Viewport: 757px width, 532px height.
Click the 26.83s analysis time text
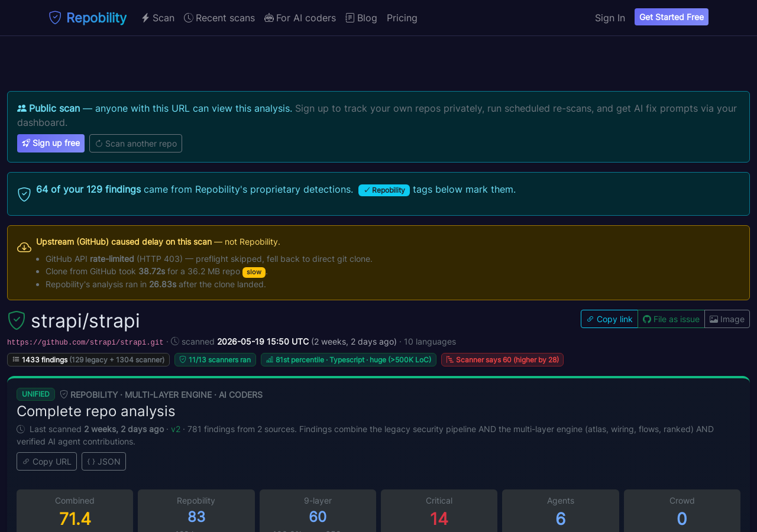tap(162, 284)
